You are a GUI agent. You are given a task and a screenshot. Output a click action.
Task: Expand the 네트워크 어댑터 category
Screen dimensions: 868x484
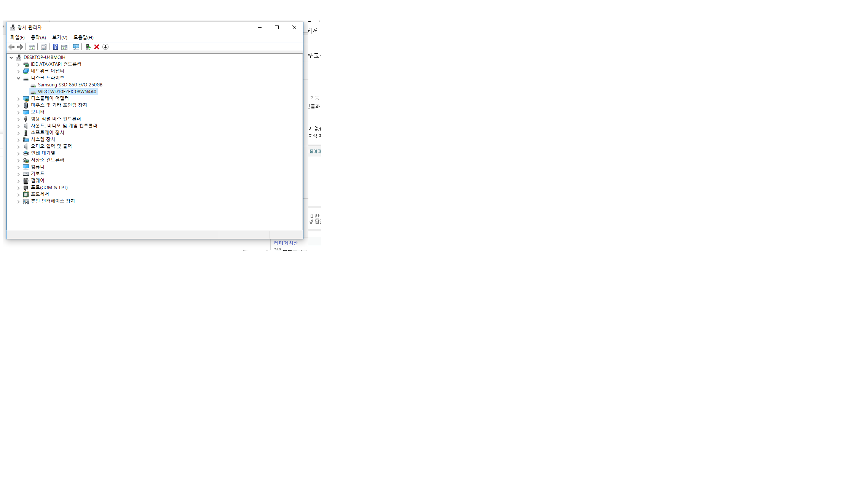[x=18, y=71]
